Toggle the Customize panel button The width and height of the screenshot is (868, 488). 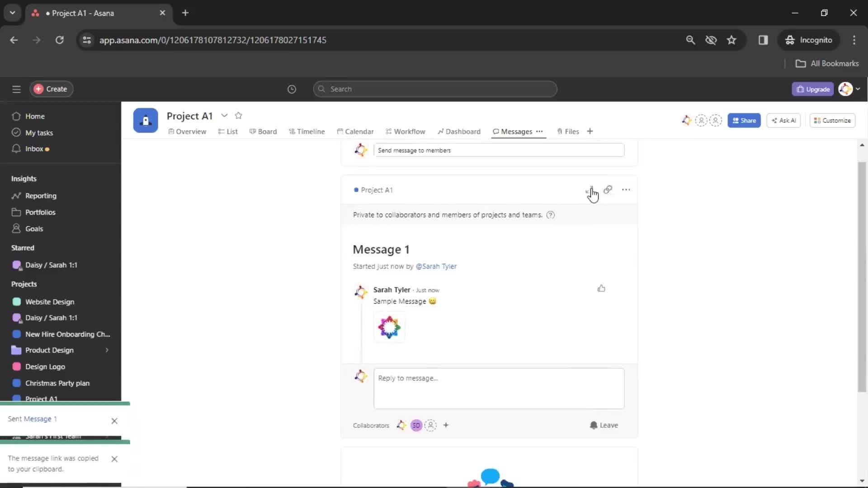coord(833,120)
